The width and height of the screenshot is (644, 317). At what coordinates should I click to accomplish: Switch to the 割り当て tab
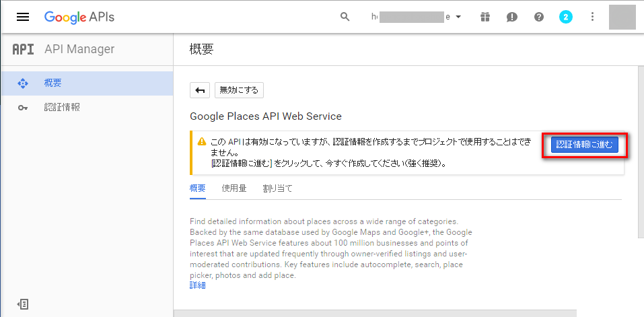(x=278, y=189)
